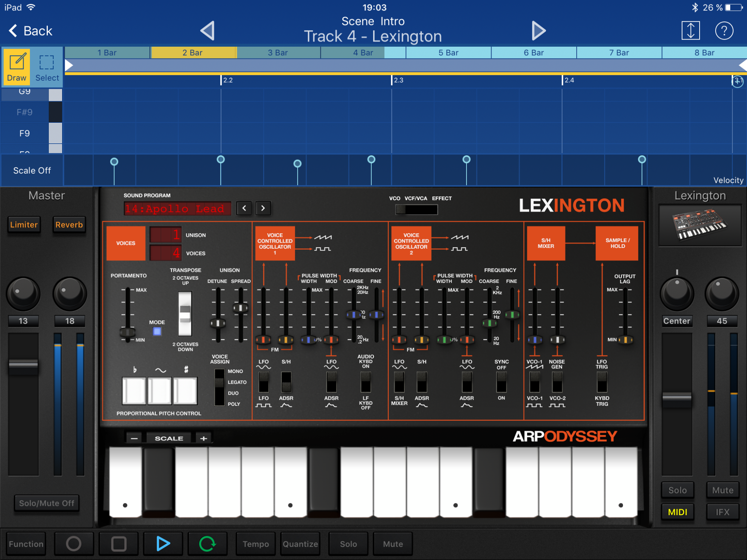The height and width of the screenshot is (560, 747).
Task: Open the Quantize button
Action: [300, 544]
